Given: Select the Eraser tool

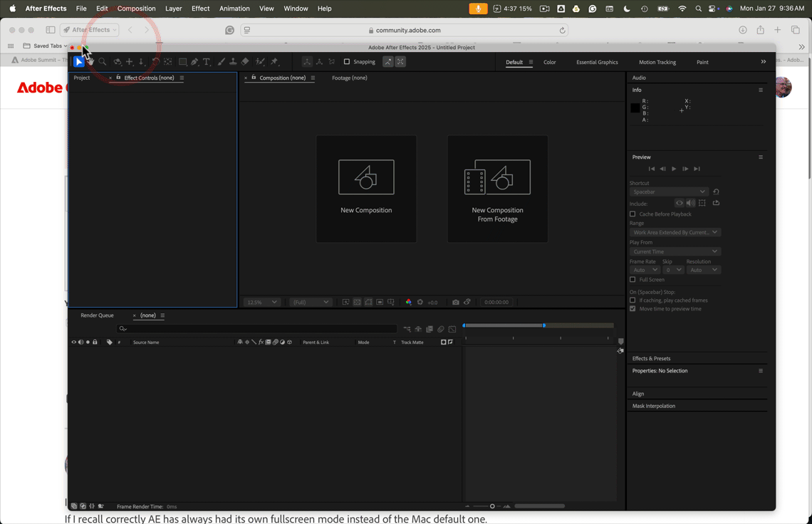Looking at the screenshot, I should (x=245, y=62).
